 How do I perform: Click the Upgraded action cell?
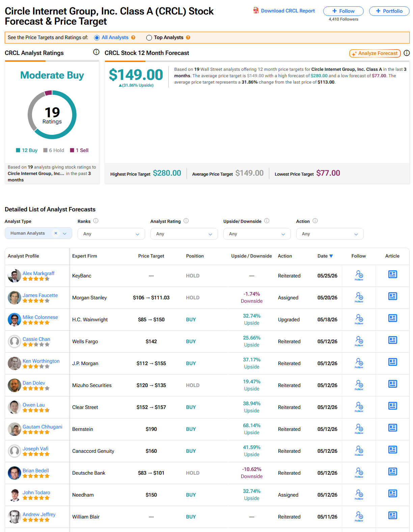289,319
